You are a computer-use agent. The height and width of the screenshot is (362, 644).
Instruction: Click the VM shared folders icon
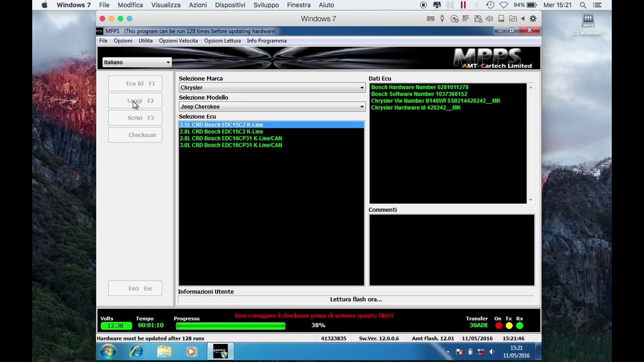(x=513, y=19)
